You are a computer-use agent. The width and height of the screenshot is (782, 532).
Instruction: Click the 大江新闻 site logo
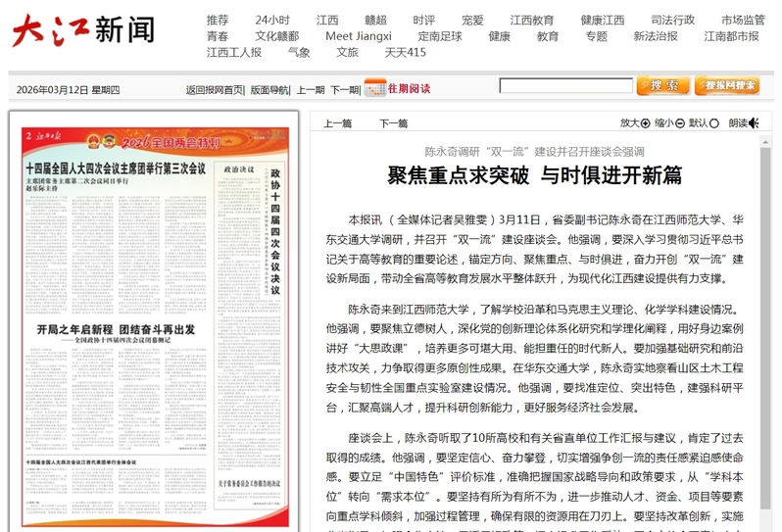coord(83,31)
